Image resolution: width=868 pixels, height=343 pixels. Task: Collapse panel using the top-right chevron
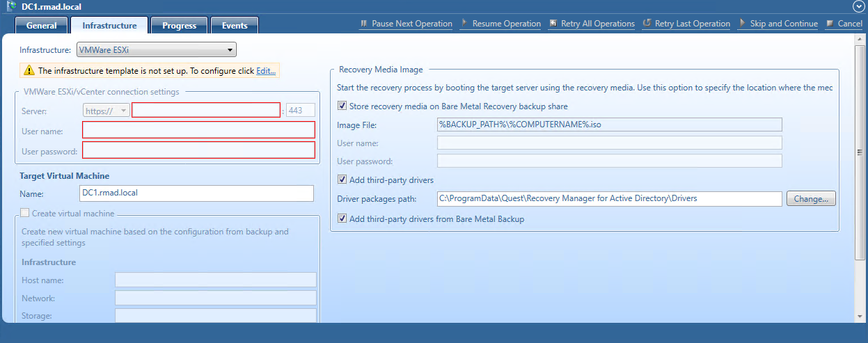tap(858, 6)
